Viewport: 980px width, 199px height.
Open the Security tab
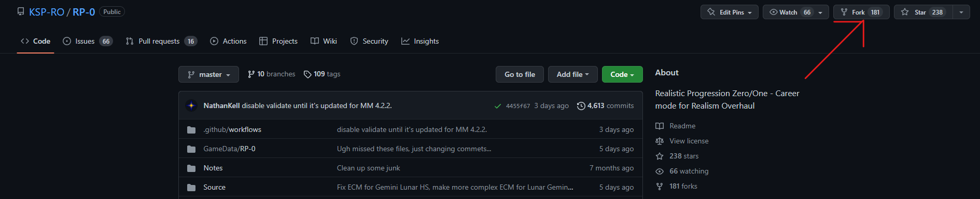point(369,41)
